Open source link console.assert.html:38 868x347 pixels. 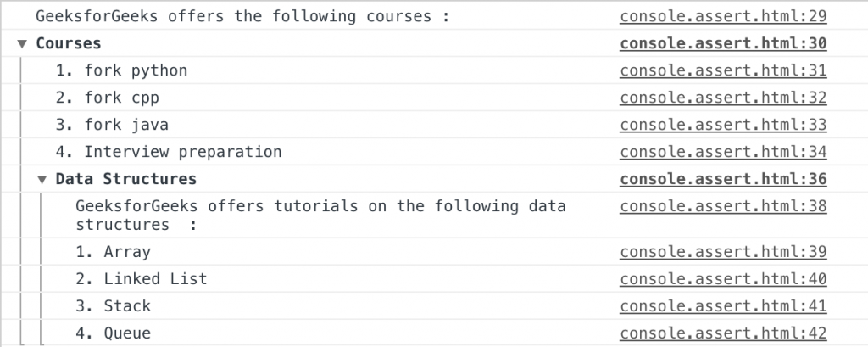point(723,206)
